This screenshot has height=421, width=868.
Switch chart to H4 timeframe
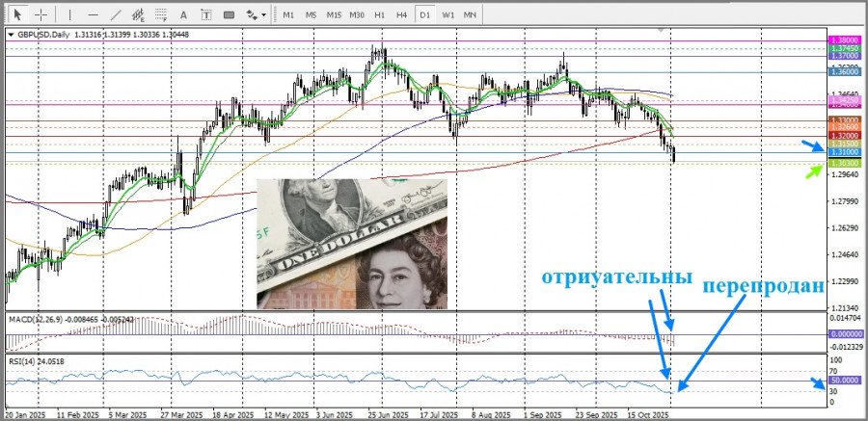(x=402, y=15)
